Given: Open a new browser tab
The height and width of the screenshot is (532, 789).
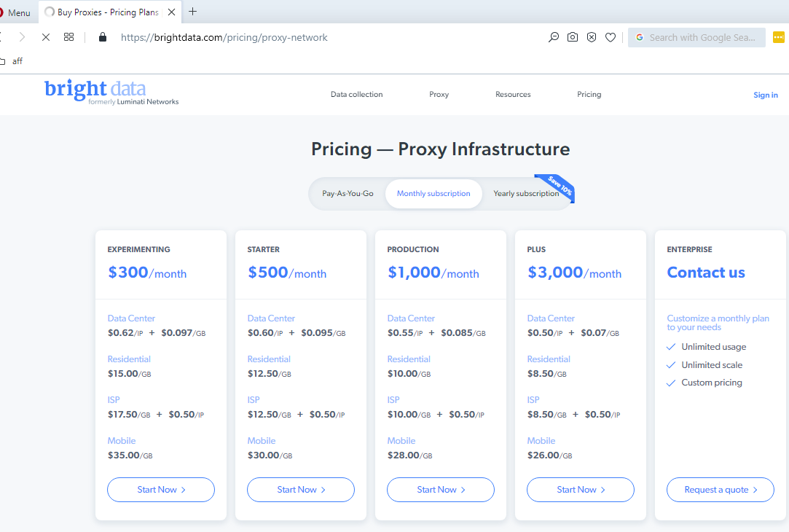Looking at the screenshot, I should coord(192,12).
